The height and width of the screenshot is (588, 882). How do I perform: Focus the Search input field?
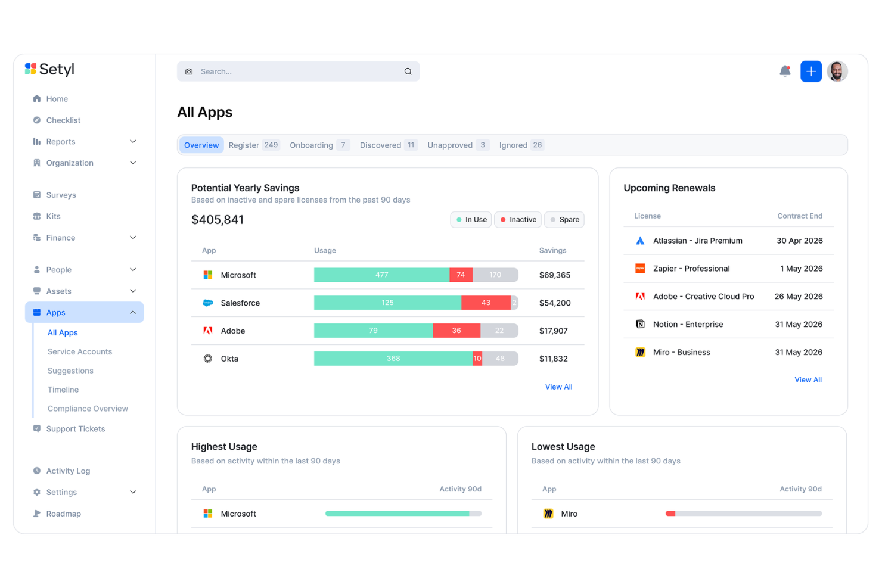point(298,71)
